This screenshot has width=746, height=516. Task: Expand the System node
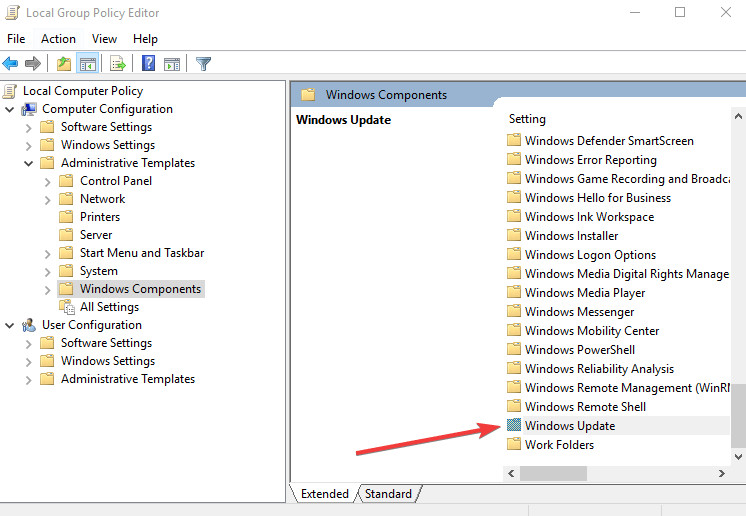48,272
